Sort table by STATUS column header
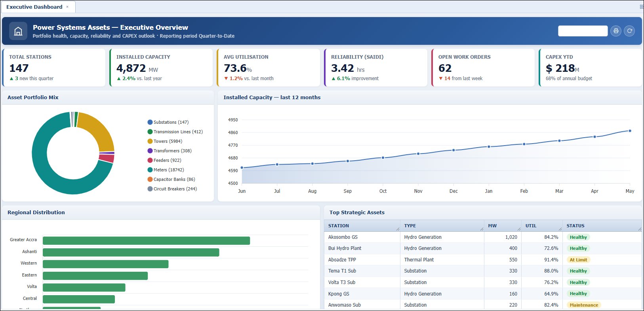 coord(602,226)
